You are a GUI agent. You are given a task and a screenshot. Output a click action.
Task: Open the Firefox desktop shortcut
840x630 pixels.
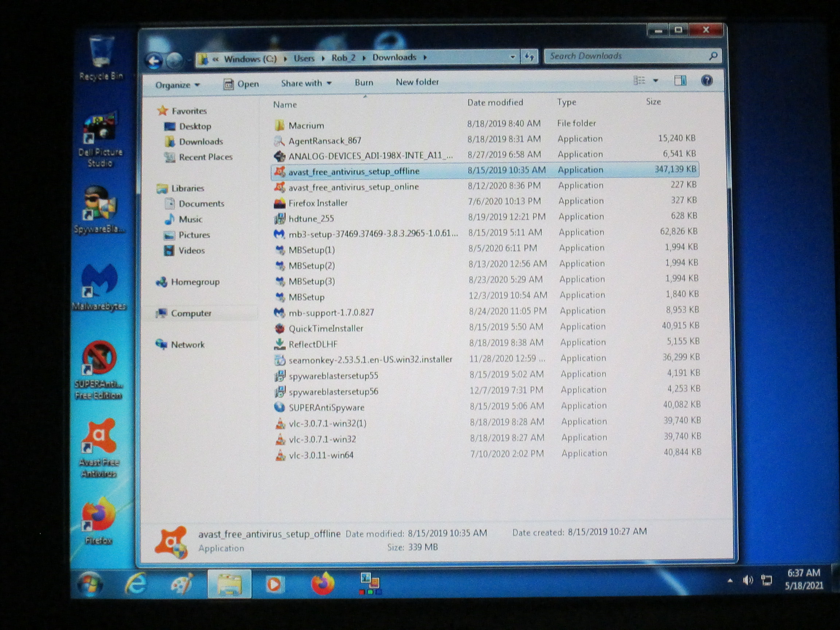tap(98, 521)
